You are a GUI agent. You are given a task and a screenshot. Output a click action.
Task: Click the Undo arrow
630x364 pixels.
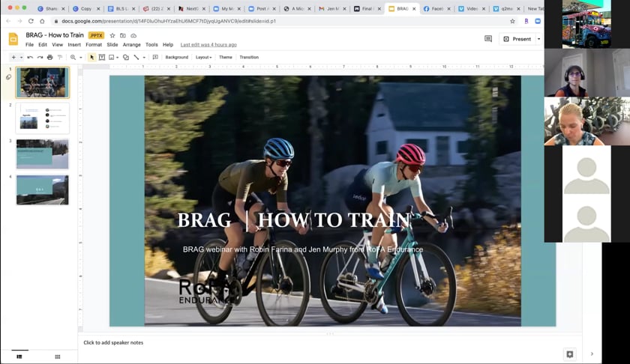coord(30,58)
